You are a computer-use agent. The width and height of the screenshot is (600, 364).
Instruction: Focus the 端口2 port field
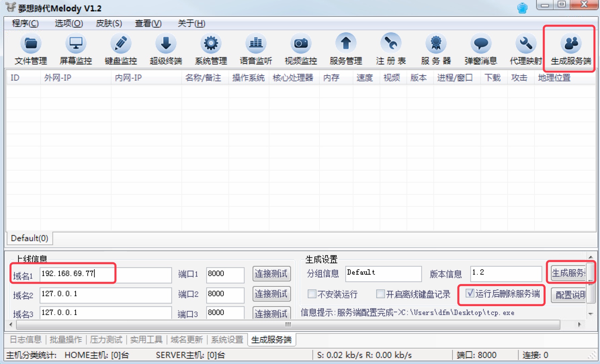225,295
